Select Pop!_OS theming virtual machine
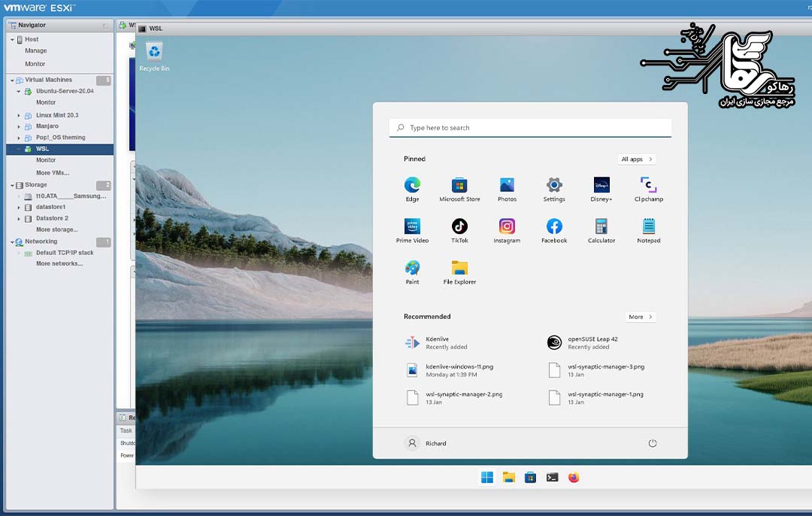 click(60, 138)
